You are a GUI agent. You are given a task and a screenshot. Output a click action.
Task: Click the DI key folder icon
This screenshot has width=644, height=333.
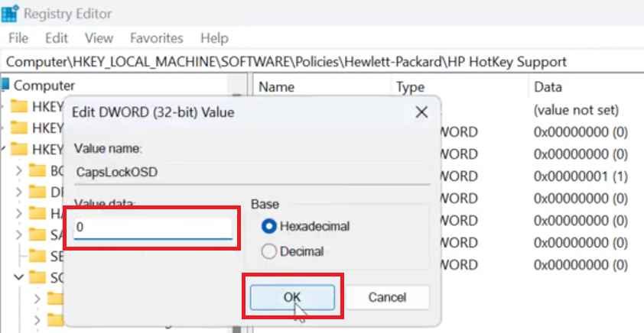[37, 192]
